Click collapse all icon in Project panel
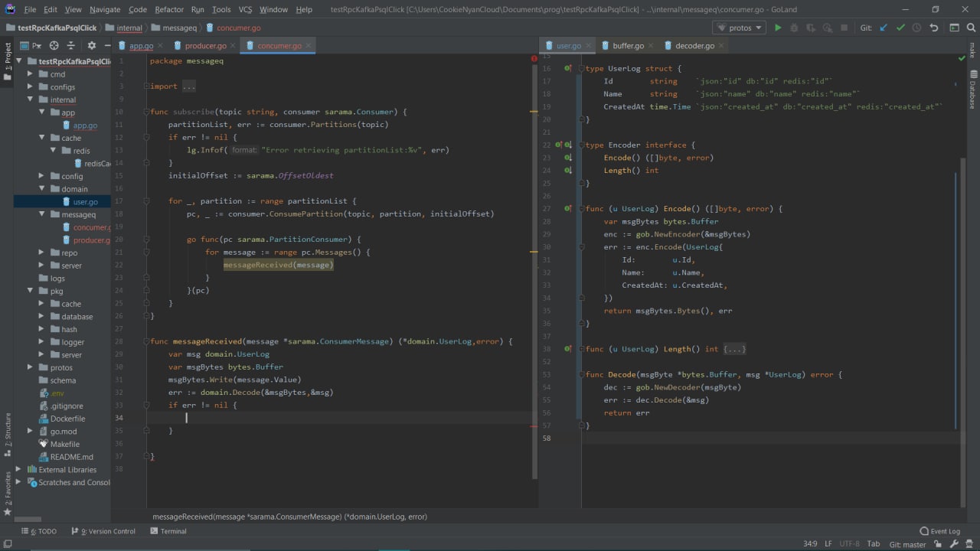 click(x=71, y=46)
